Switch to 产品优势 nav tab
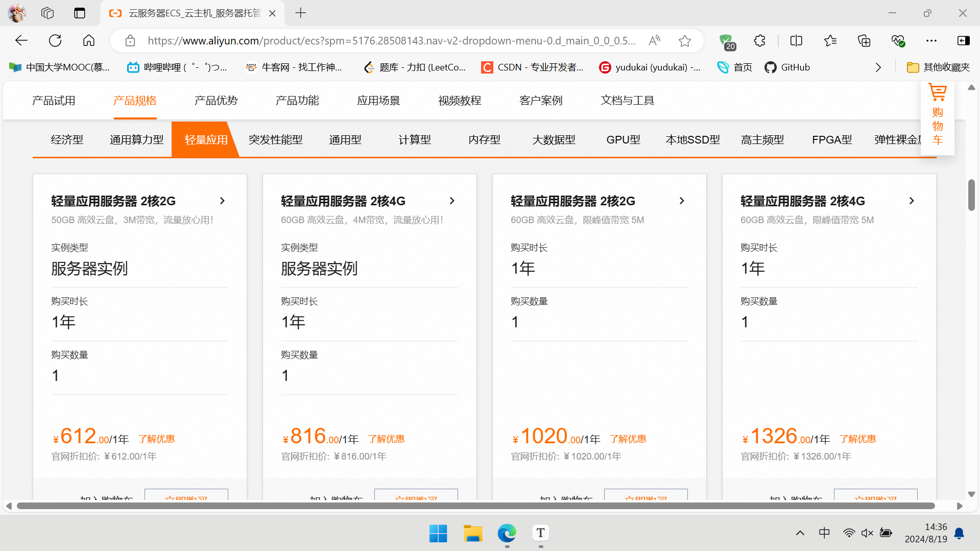 pos(216,101)
